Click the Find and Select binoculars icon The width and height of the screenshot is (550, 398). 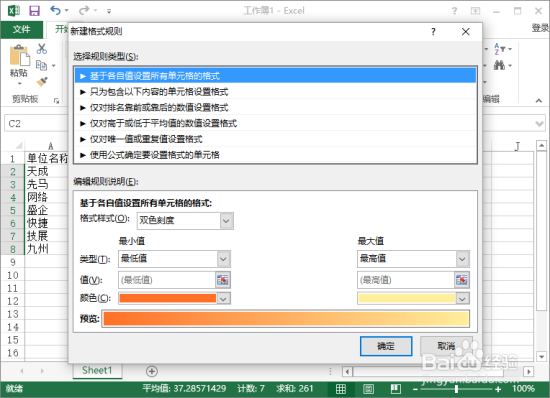tap(499, 65)
